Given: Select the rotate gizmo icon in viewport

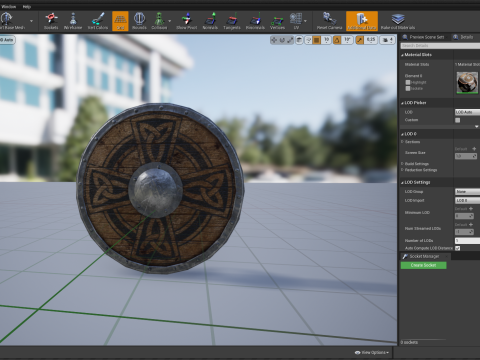Looking at the screenshot, I should (x=282, y=40).
